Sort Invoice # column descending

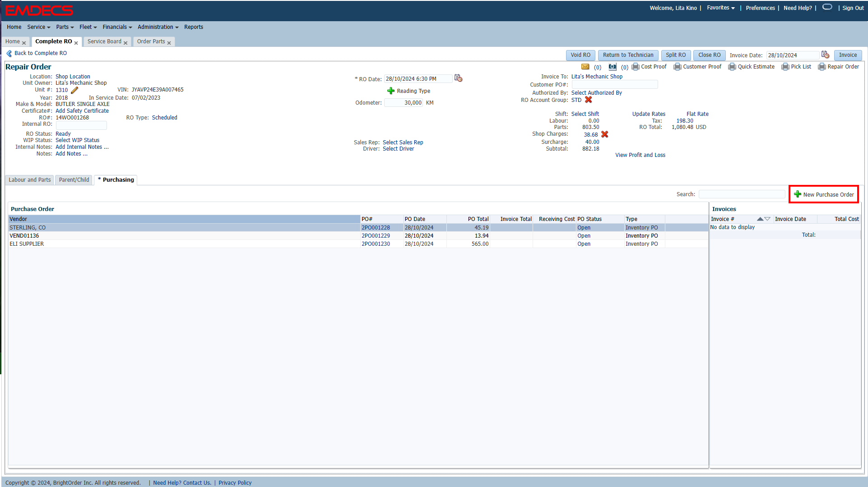click(767, 219)
